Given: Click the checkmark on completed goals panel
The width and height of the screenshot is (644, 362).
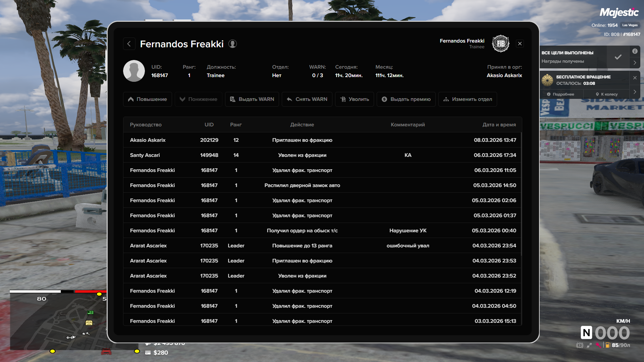Looking at the screenshot, I should pyautogui.click(x=618, y=57).
